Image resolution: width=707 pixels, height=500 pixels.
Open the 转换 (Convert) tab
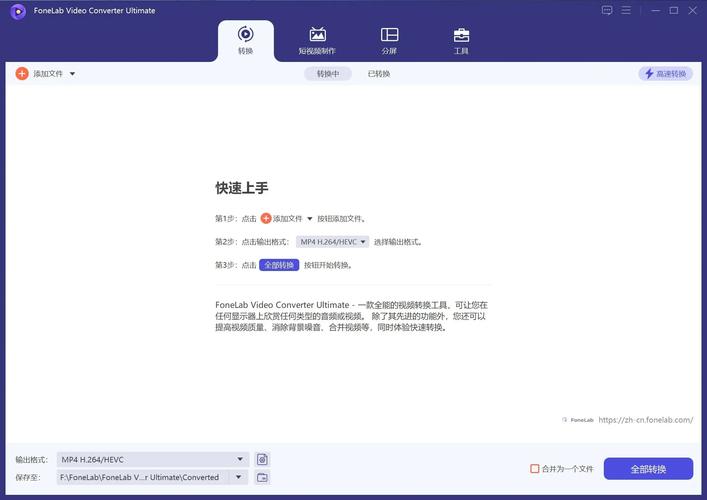tap(245, 41)
